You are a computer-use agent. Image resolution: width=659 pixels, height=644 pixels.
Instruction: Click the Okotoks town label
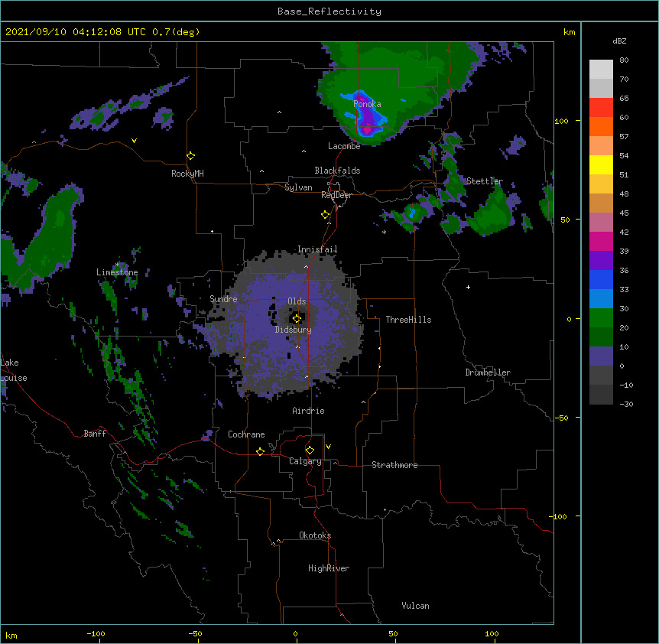pos(315,535)
